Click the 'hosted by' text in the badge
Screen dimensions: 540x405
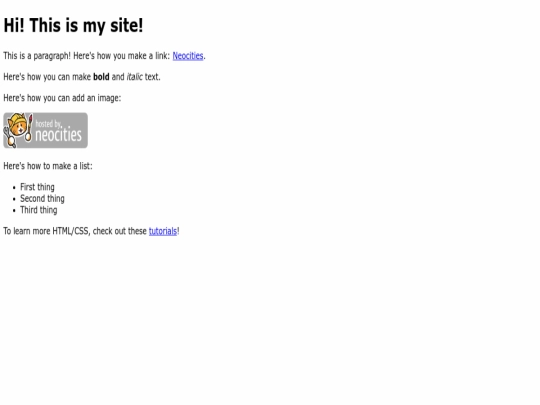tap(48, 124)
